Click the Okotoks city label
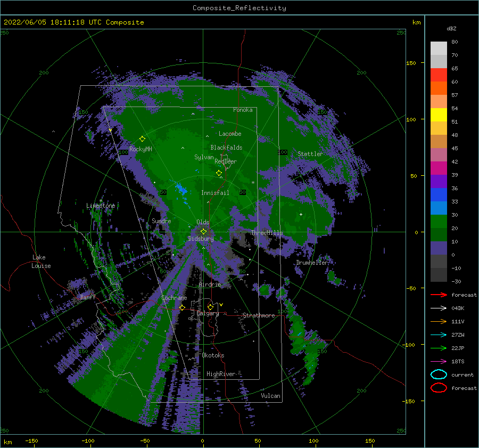Image resolution: width=479 pixels, height=448 pixels. pos(213,355)
